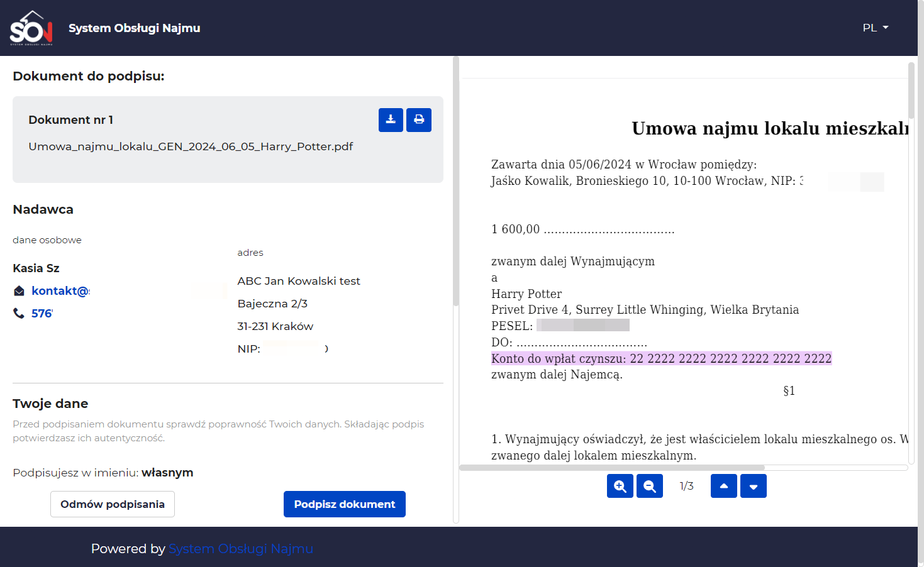This screenshot has width=924, height=567.
Task: Click Odmów podpisania to refuse signing
Action: 113,504
